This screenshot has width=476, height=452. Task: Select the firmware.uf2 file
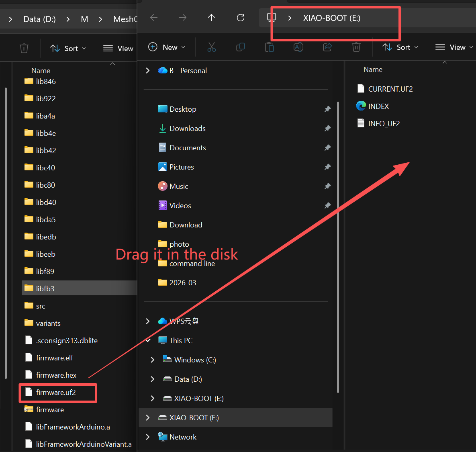(x=56, y=393)
